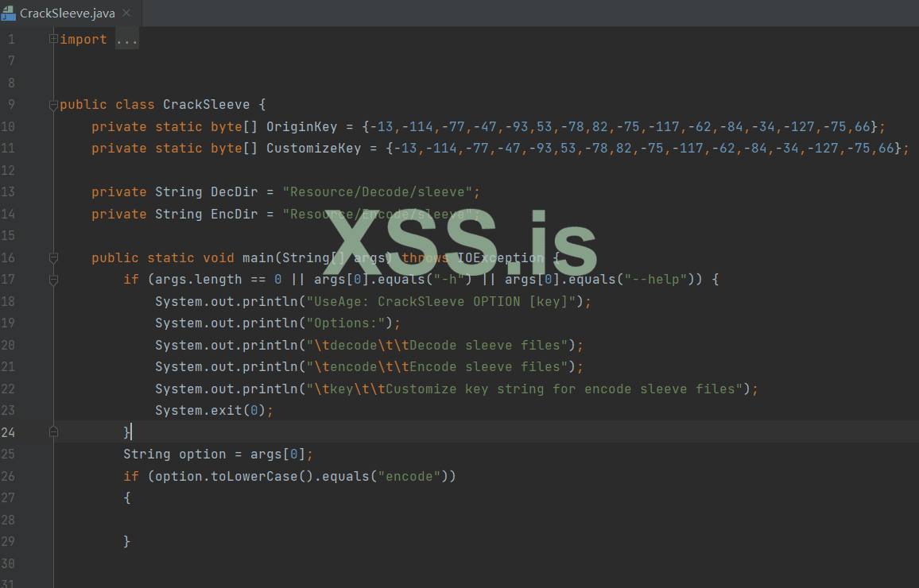Expand the folded import block on line 1

tap(53, 39)
